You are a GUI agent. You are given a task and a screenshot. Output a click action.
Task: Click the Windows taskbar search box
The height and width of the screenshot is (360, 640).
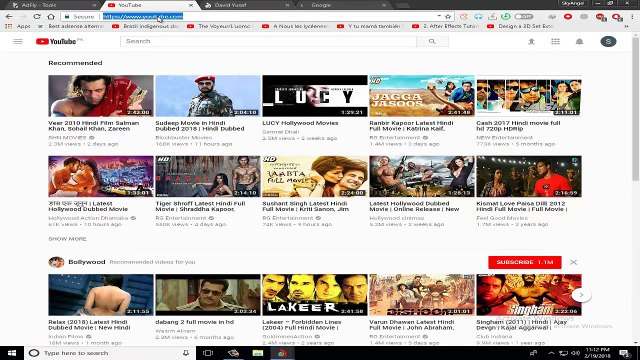pyautogui.click(x=110, y=353)
